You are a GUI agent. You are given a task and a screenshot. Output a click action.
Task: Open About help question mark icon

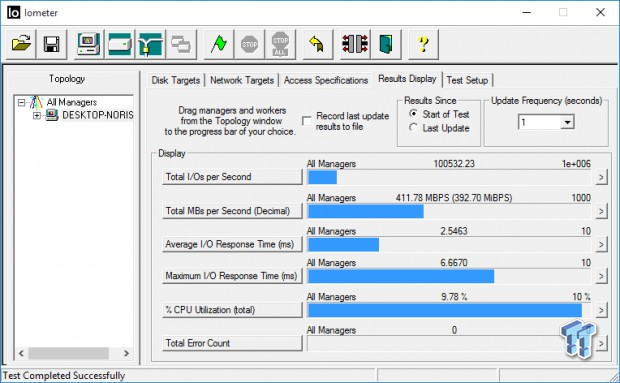tap(423, 44)
